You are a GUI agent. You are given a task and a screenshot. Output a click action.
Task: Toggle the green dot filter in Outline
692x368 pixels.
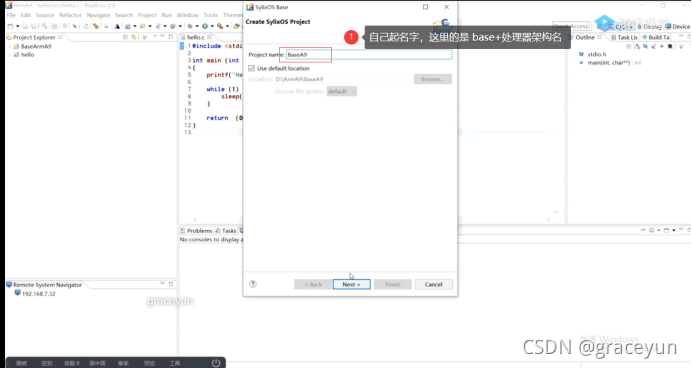662,46
